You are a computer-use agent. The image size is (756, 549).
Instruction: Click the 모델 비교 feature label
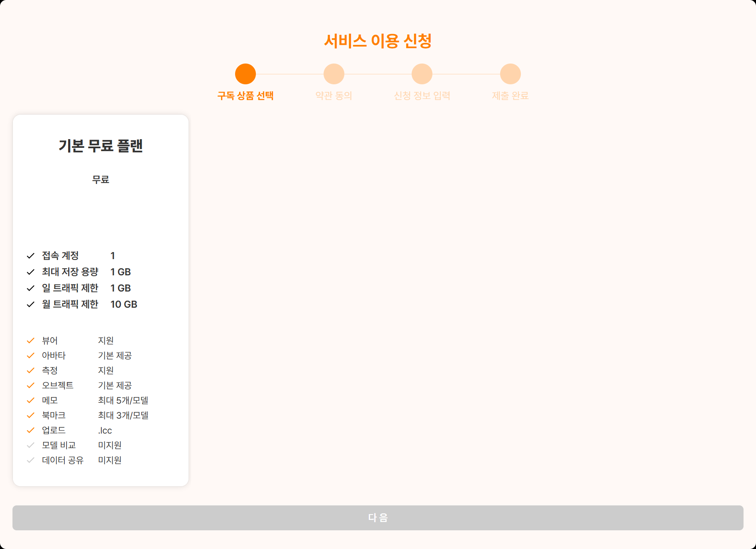point(59,445)
